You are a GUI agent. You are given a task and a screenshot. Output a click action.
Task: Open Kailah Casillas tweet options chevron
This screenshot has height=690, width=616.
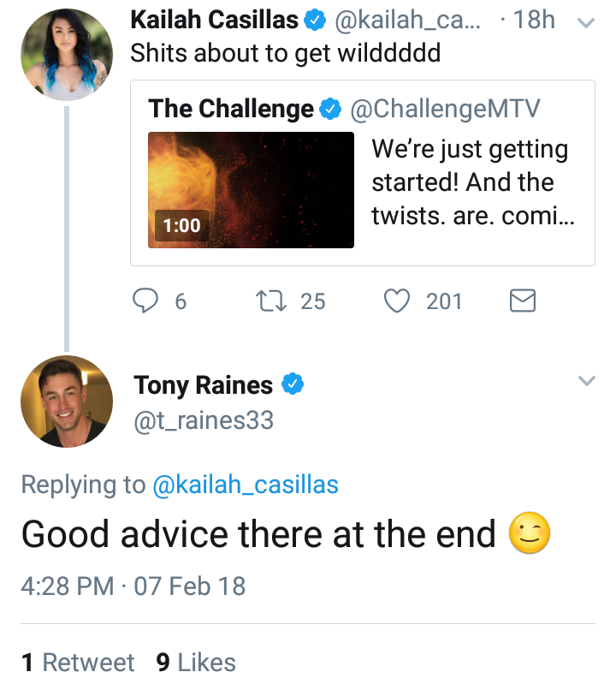pos(586,22)
